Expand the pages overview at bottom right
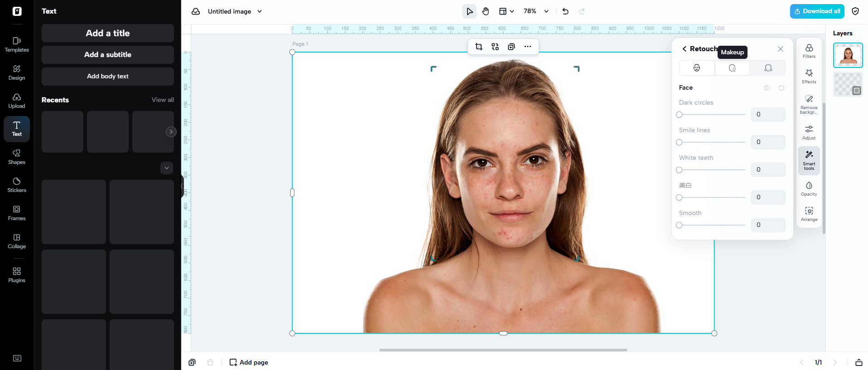 pos(859,362)
